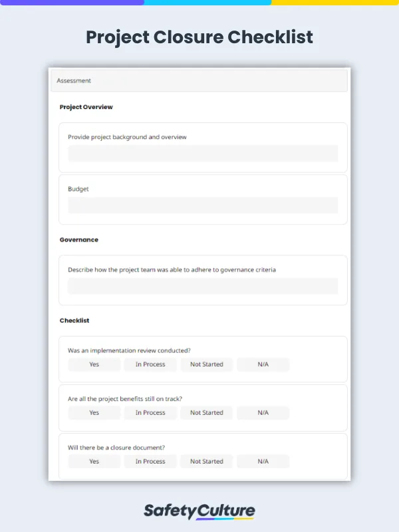The width and height of the screenshot is (399, 532).
Task: Mark implementation review as Not Started
Action: coord(206,364)
